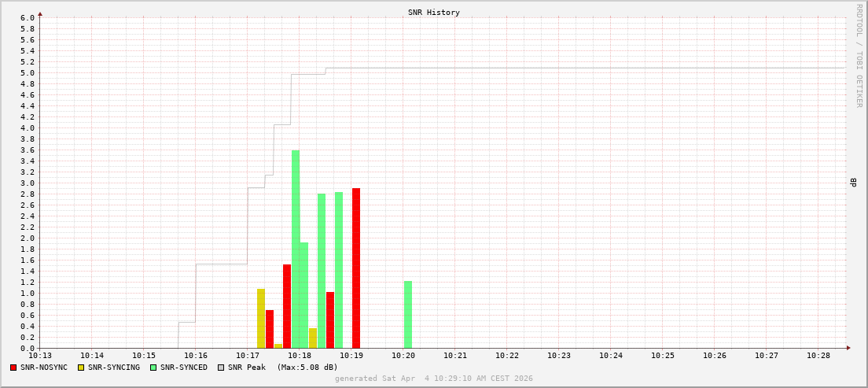Select the SNR-NOSYNC legend label

coord(44,368)
